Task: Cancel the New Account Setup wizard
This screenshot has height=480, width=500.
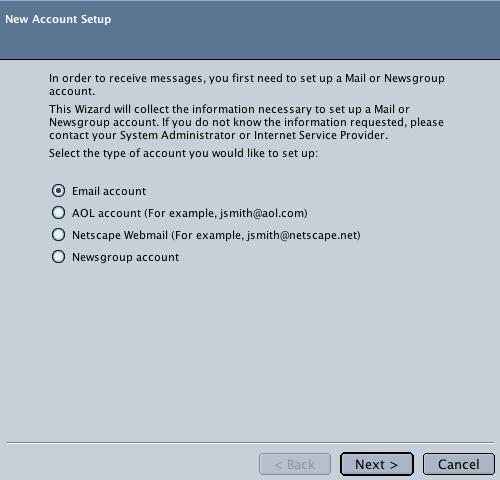Action: [x=459, y=464]
